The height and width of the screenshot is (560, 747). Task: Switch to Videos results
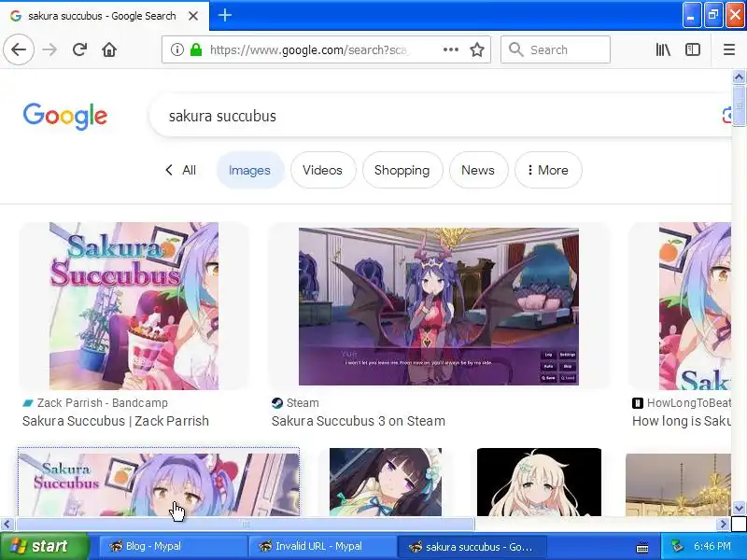pos(322,170)
